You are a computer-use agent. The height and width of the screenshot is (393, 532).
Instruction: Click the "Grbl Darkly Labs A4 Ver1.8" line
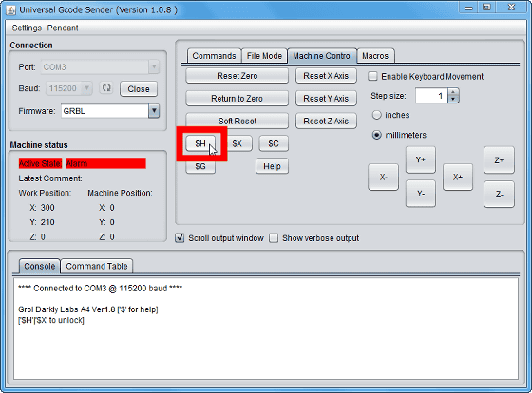coord(87,309)
